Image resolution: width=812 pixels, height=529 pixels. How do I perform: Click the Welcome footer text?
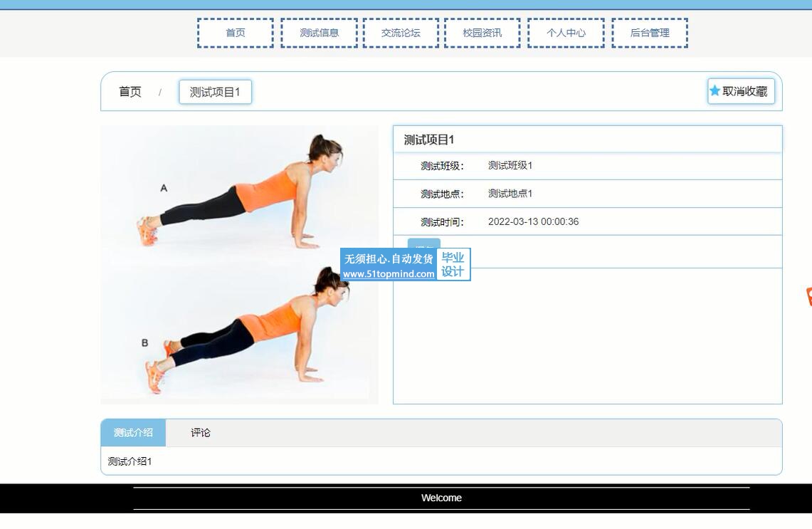[x=441, y=498]
